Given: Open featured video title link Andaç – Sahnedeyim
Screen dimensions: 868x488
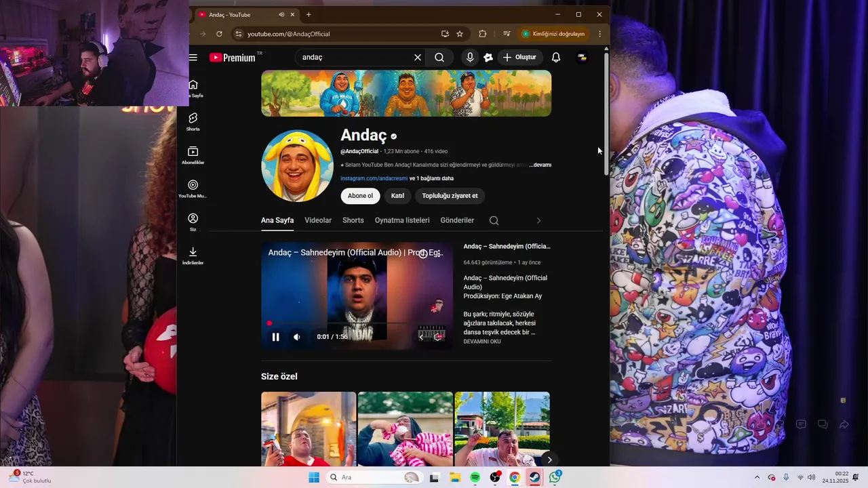Looking at the screenshot, I should (x=507, y=247).
